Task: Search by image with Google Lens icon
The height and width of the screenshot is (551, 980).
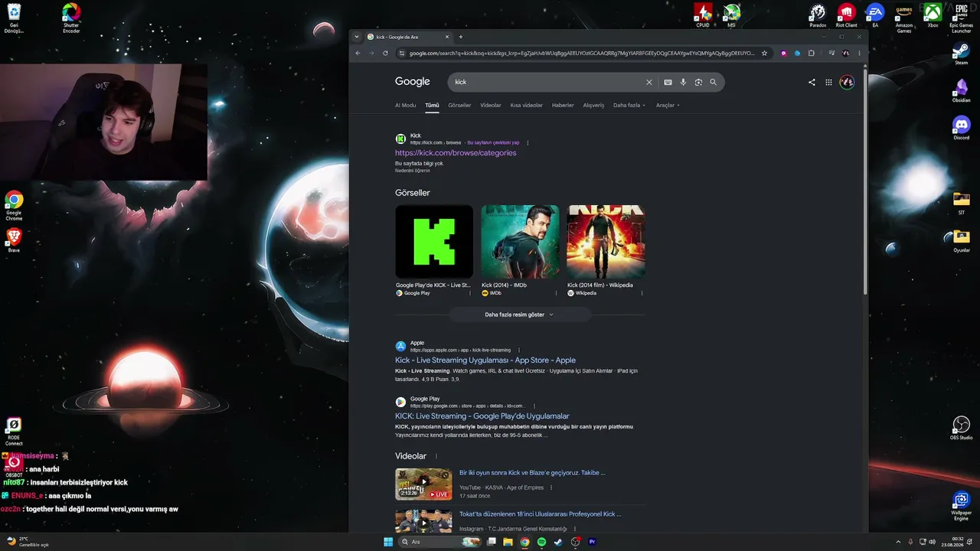Action: (x=698, y=82)
